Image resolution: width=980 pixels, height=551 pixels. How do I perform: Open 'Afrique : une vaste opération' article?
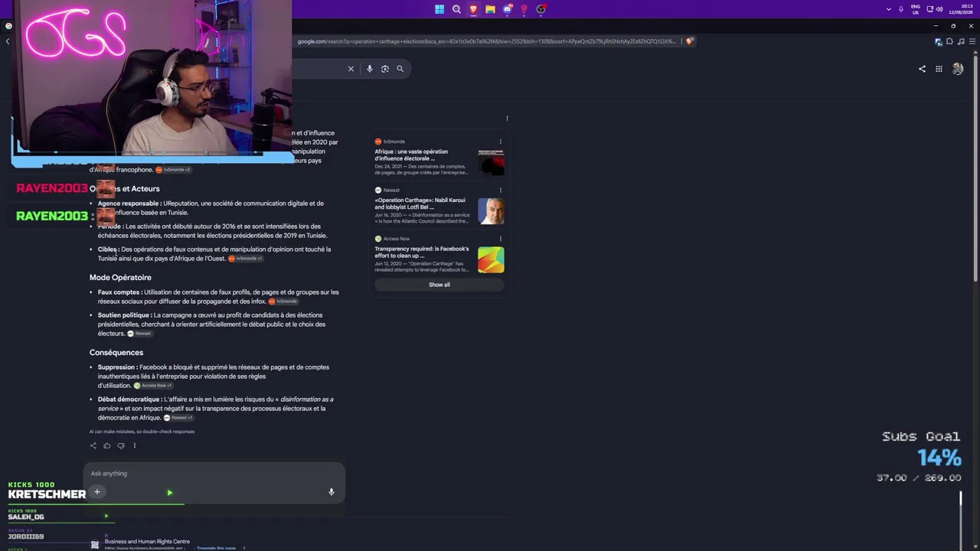pyautogui.click(x=411, y=155)
